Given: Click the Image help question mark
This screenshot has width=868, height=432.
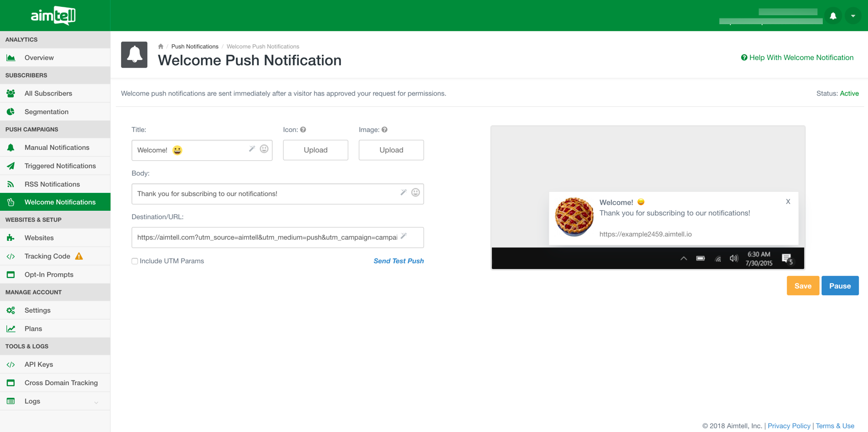Looking at the screenshot, I should coord(385,130).
